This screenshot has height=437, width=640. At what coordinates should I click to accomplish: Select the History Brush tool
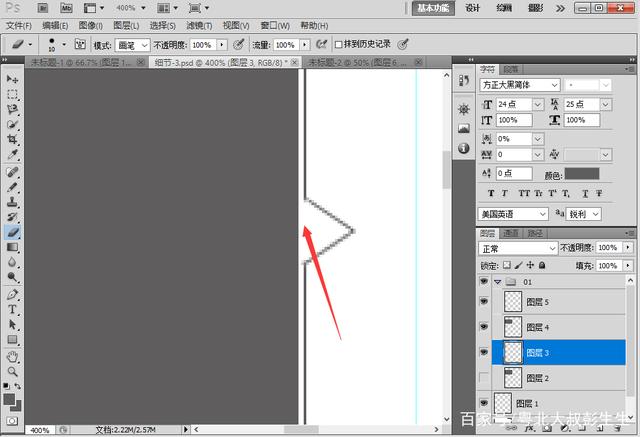[x=12, y=217]
